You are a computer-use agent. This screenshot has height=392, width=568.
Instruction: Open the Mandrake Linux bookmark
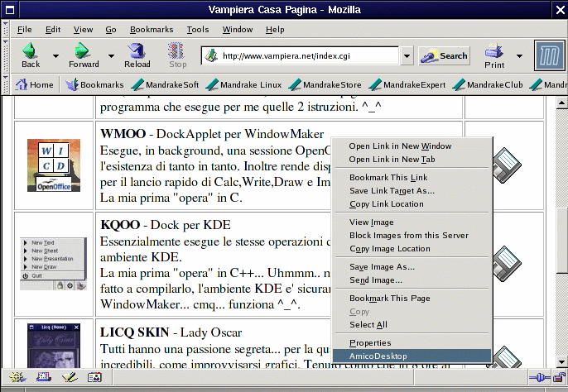[243, 84]
